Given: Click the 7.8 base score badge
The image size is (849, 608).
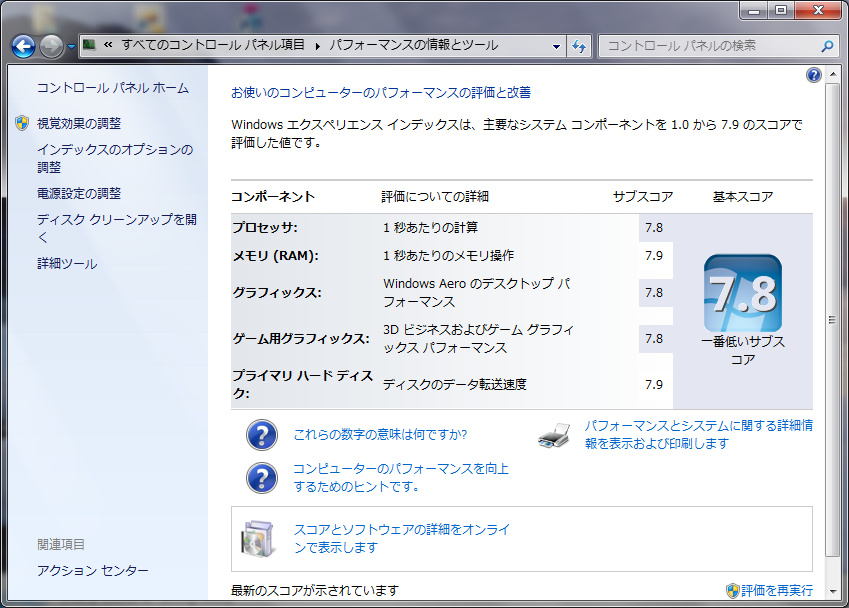Looking at the screenshot, I should 742,293.
